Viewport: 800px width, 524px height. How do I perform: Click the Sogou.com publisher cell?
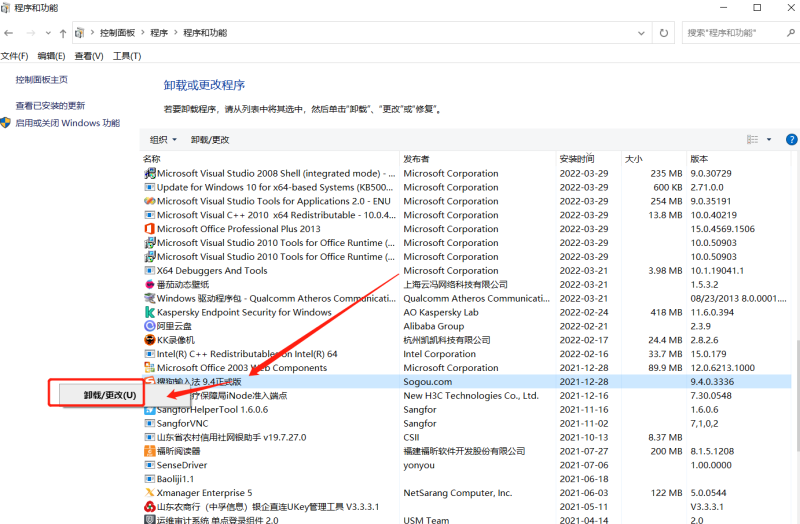428,382
